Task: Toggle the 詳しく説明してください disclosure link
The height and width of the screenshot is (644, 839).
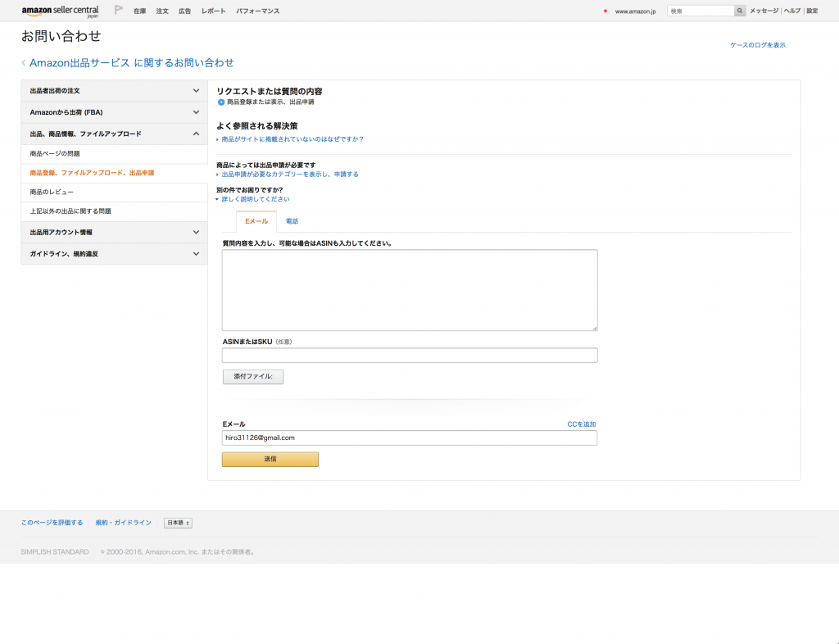Action: 256,199
